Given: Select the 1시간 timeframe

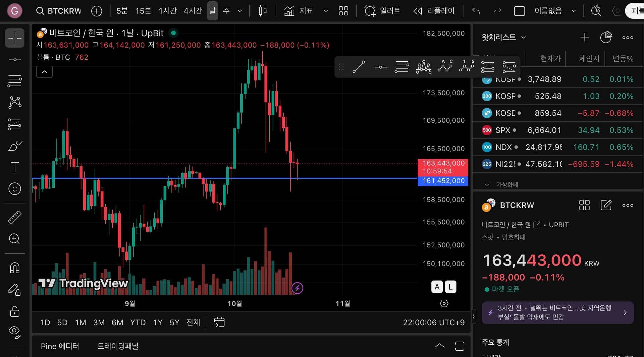Looking at the screenshot, I should tap(167, 11).
